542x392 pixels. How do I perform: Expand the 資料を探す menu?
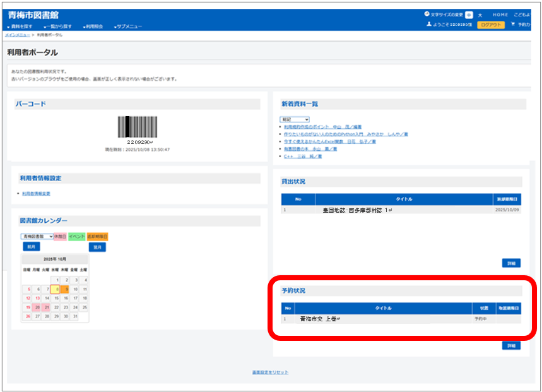click(x=20, y=27)
